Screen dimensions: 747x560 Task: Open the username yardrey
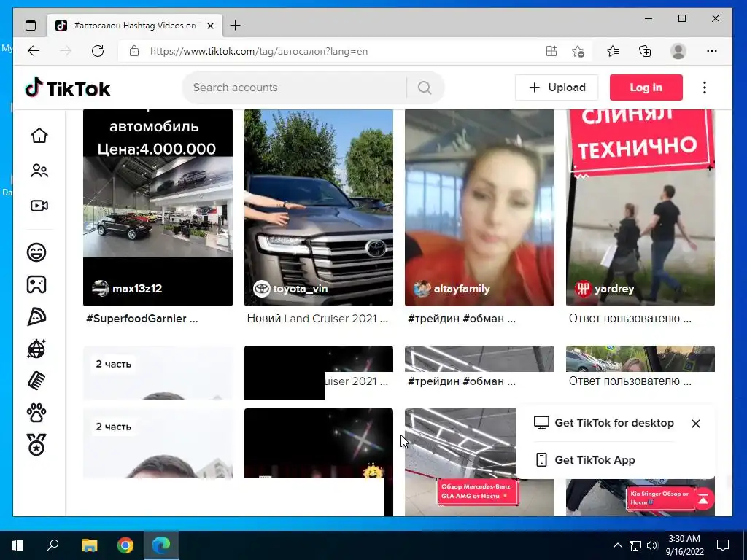coord(614,289)
